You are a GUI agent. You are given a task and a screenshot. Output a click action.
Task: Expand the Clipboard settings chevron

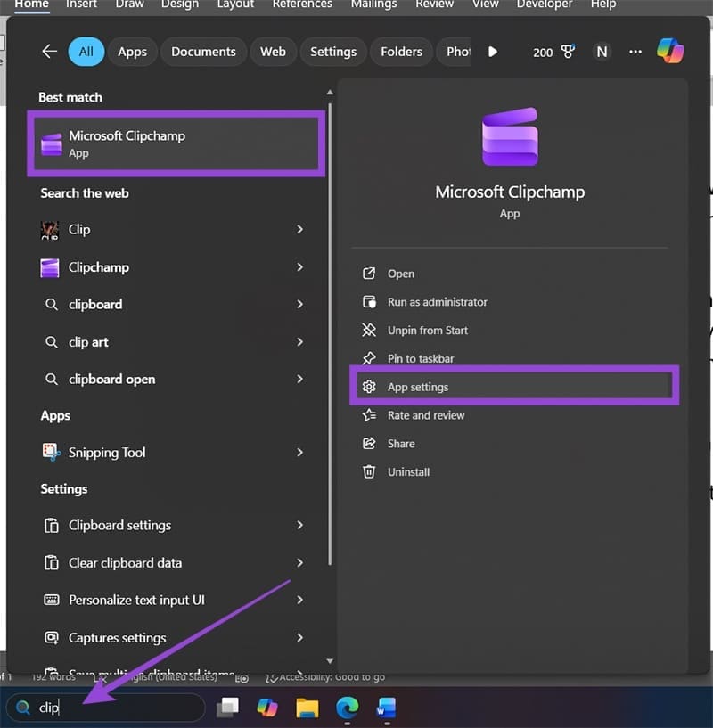[299, 526]
